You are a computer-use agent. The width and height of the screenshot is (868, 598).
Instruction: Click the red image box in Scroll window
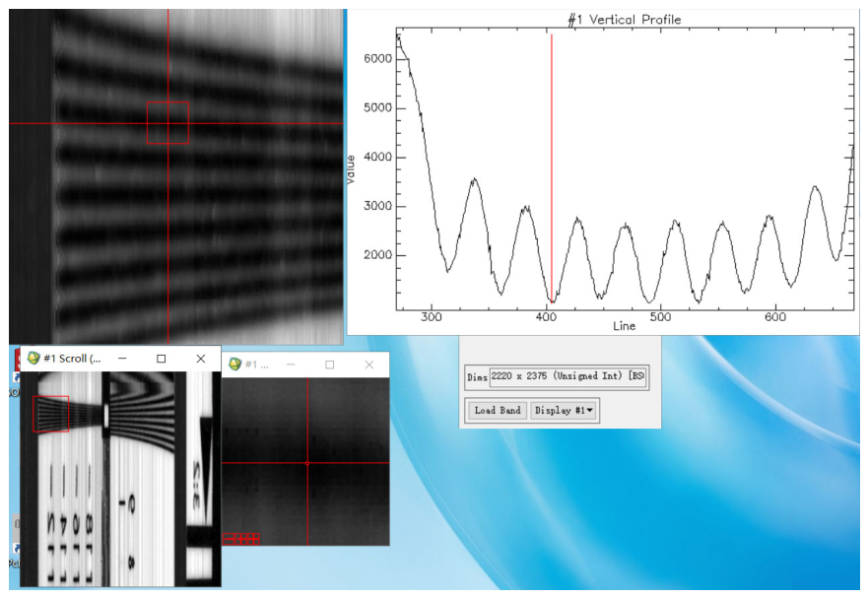click(x=51, y=414)
